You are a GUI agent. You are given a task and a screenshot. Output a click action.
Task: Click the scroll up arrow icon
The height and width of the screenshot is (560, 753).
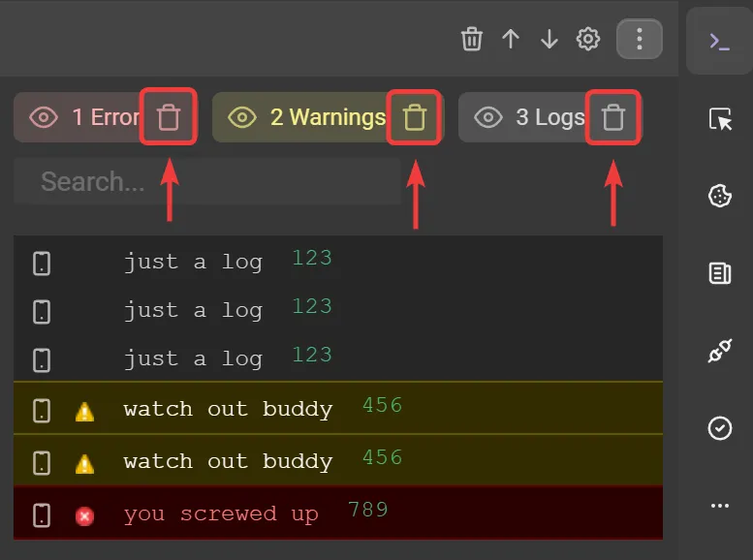(x=511, y=39)
